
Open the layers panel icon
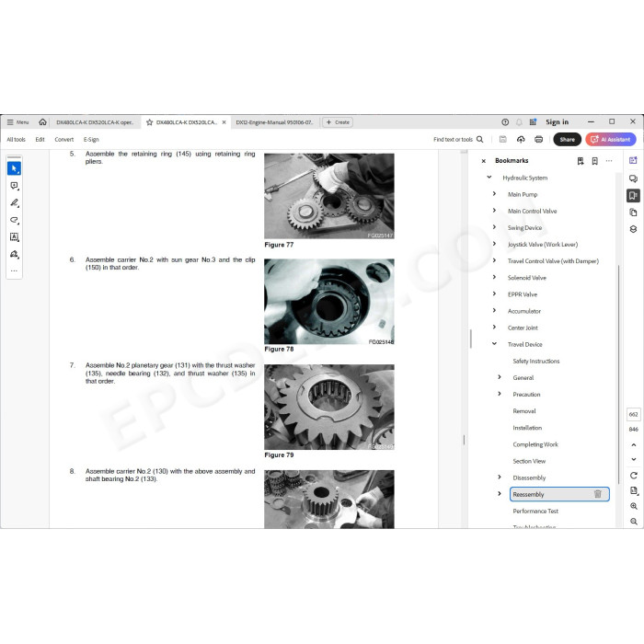coord(633,229)
